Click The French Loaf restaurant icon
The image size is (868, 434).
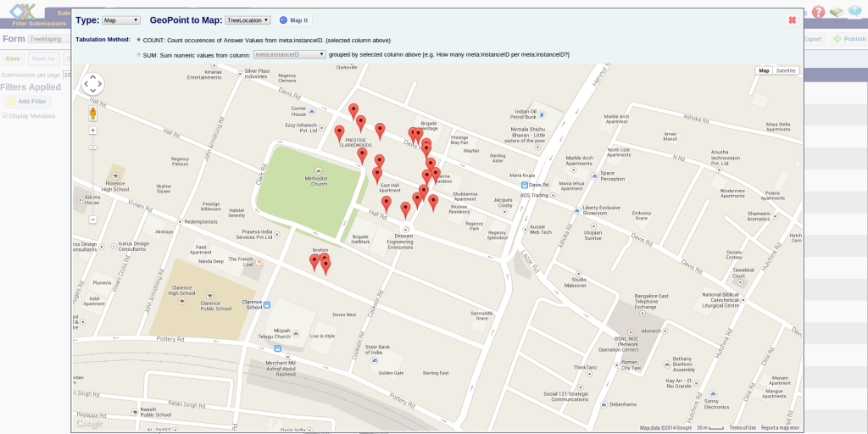point(259,262)
